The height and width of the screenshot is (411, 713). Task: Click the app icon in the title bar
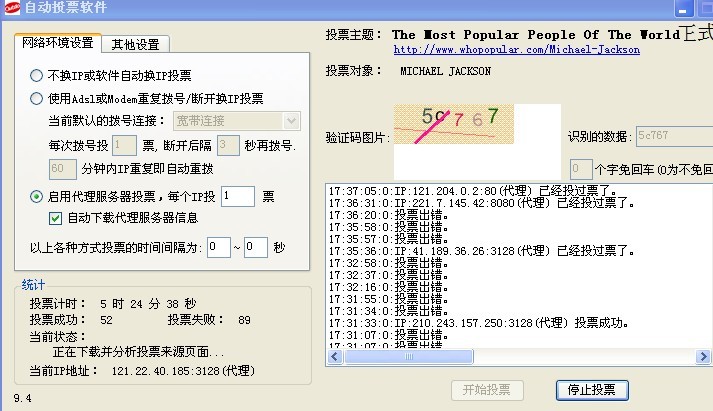[x=13, y=10]
